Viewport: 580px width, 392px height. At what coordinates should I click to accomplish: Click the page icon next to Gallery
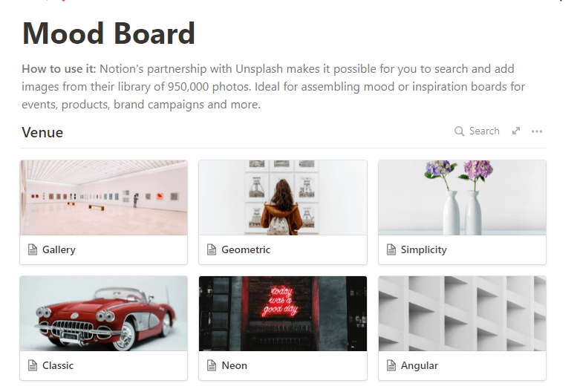click(33, 249)
